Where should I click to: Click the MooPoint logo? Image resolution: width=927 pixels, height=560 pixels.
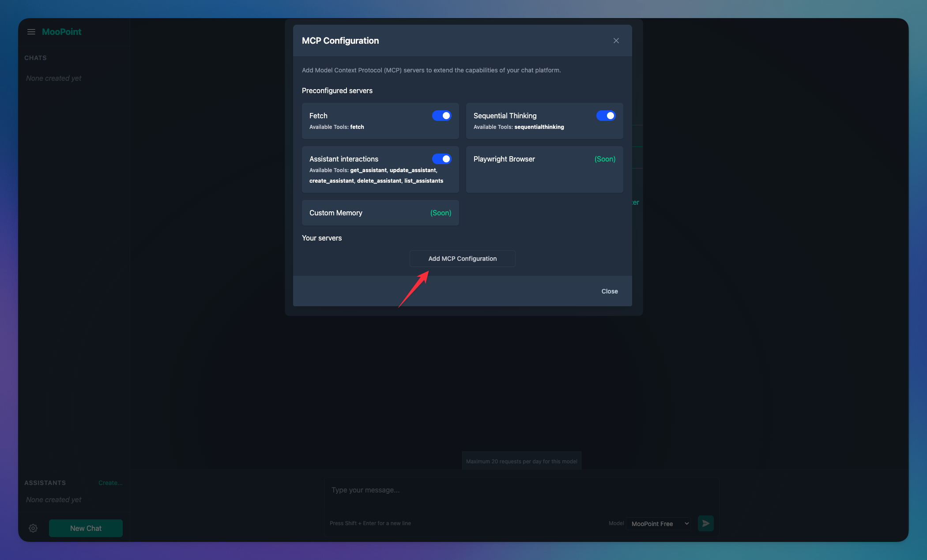click(x=61, y=32)
